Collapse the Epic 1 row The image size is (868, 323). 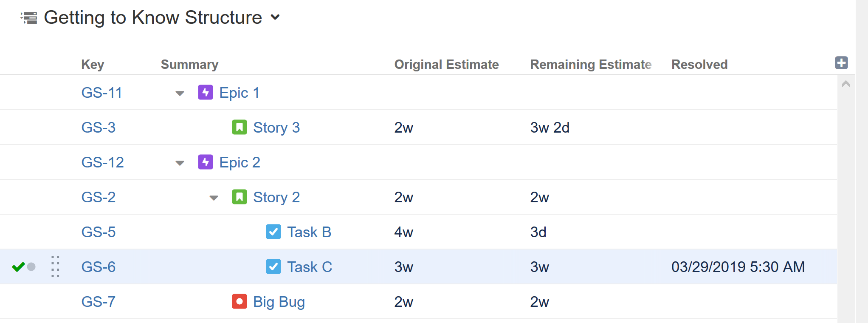(180, 93)
